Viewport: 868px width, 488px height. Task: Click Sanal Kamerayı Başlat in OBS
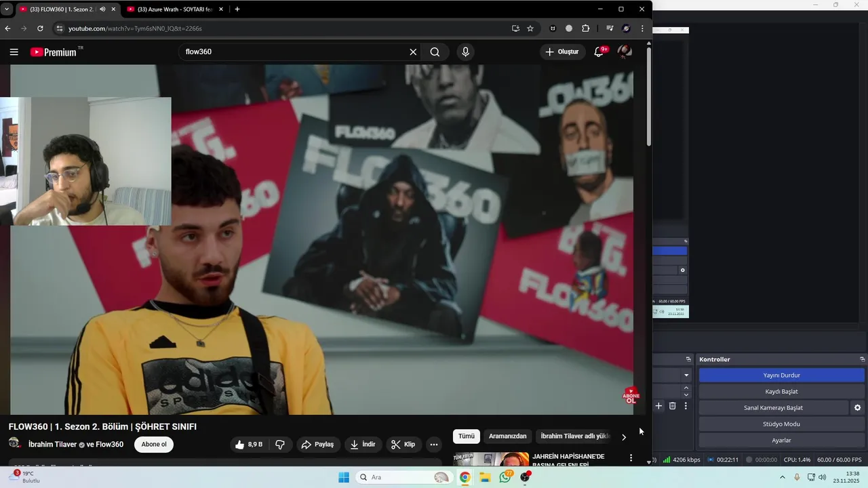pyautogui.click(x=773, y=408)
